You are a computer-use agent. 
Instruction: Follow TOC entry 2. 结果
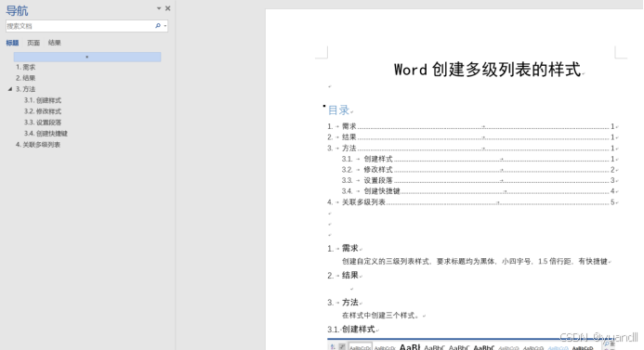click(x=472, y=137)
